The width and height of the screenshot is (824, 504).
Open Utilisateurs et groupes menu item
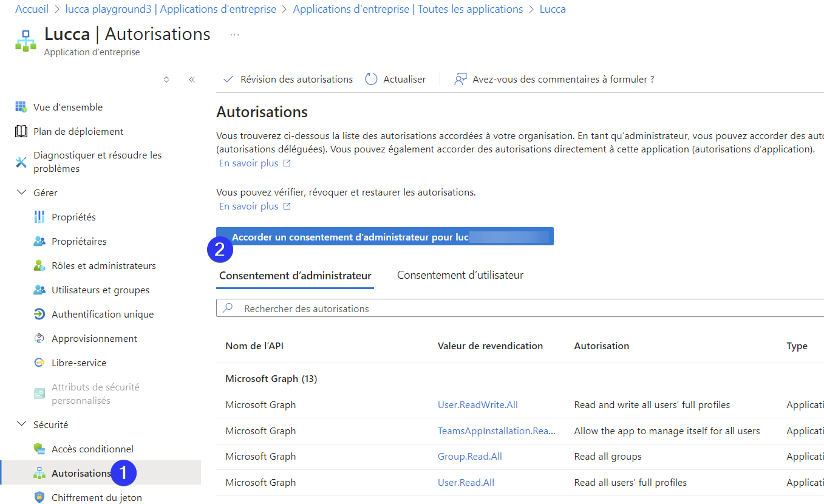coord(100,290)
